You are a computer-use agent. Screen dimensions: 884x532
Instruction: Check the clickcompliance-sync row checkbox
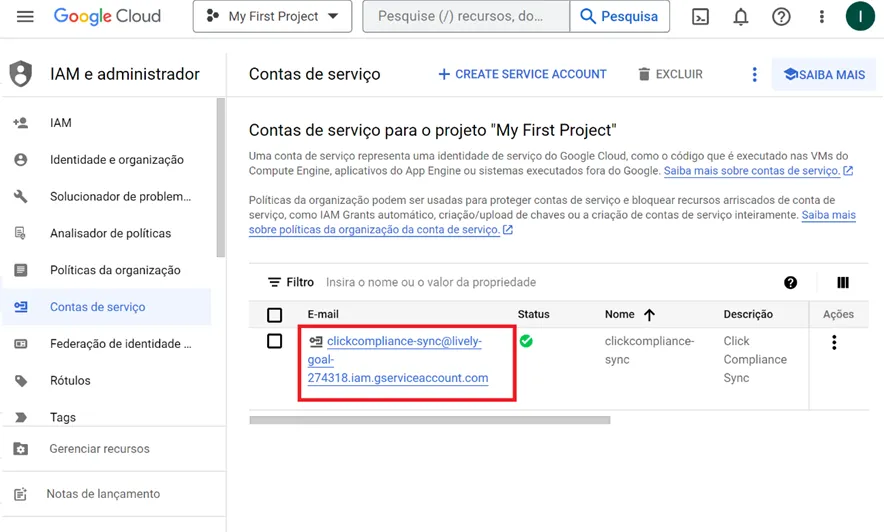coord(275,341)
